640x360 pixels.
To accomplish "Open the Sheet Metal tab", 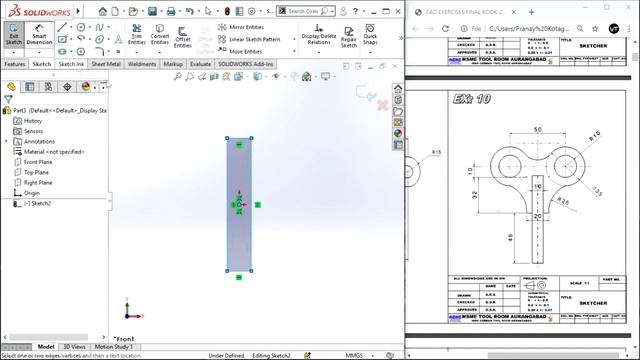I will [x=106, y=64].
